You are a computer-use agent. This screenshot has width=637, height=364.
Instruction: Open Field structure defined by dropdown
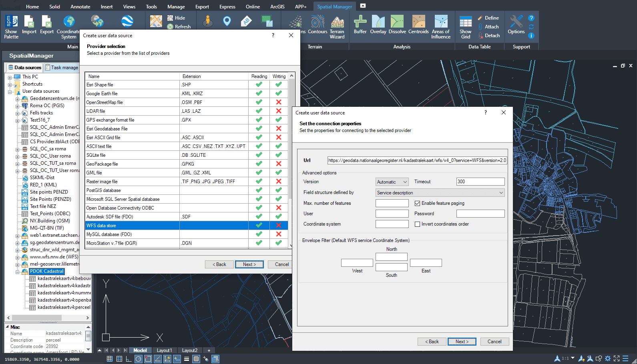(x=440, y=193)
